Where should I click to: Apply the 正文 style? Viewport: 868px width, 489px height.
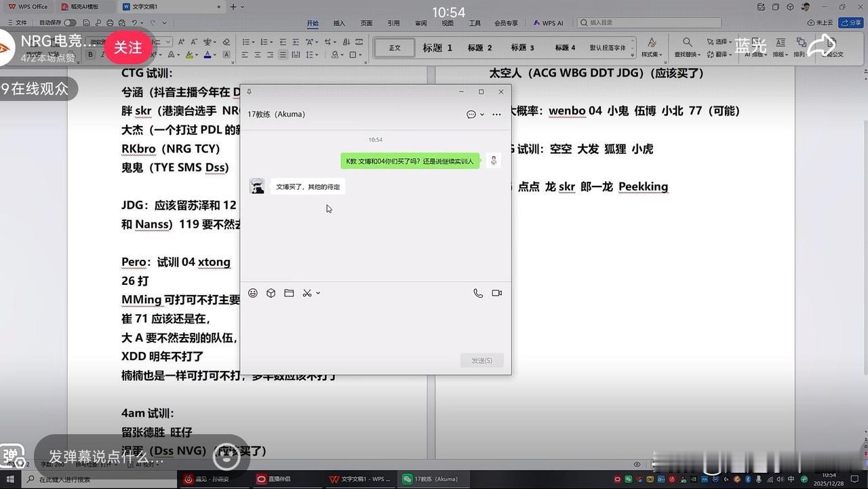click(x=395, y=48)
